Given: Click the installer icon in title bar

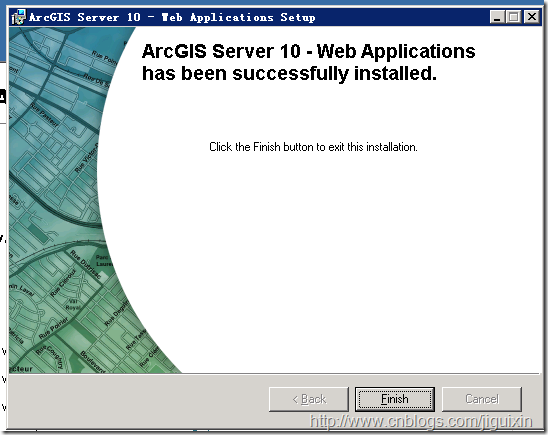Looking at the screenshot, I should (19, 17).
